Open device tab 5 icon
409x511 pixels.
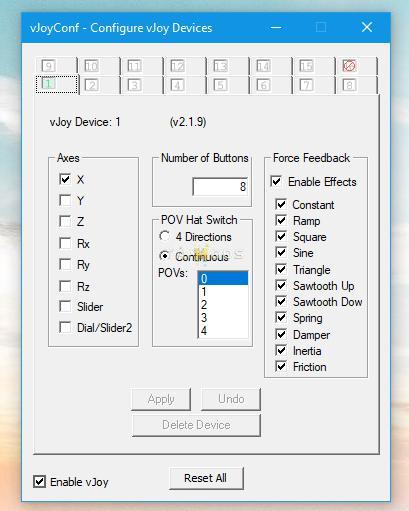click(220, 86)
